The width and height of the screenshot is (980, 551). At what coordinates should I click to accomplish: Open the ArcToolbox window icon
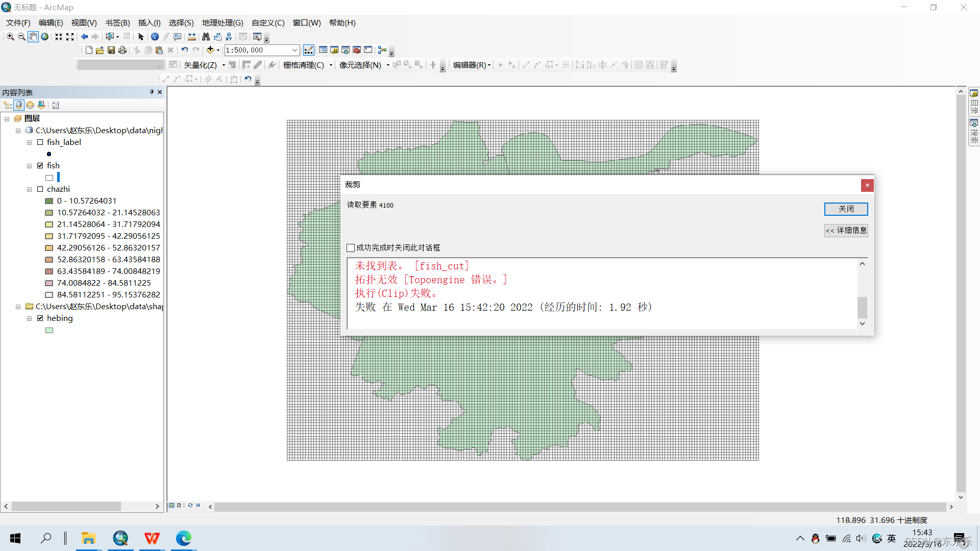357,50
